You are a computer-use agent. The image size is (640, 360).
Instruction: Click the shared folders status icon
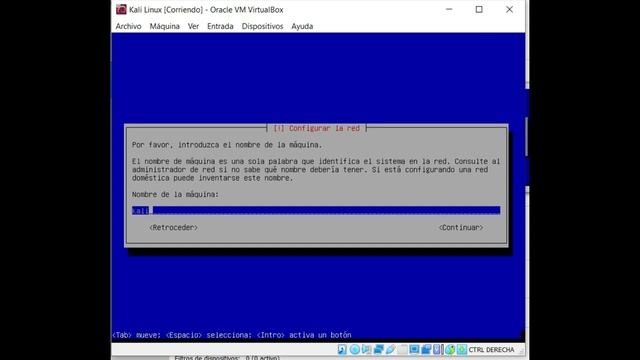pyautogui.click(x=402, y=349)
